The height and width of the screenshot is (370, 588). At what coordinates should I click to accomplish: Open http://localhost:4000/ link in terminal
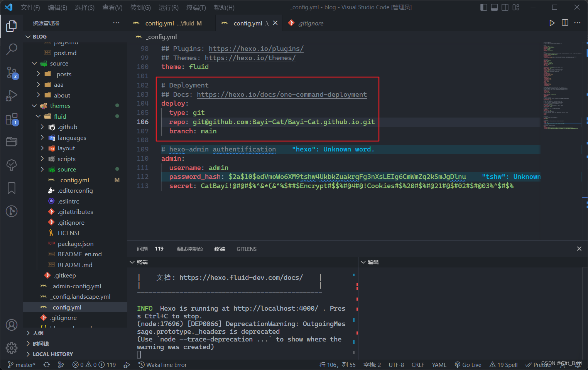(x=276, y=308)
